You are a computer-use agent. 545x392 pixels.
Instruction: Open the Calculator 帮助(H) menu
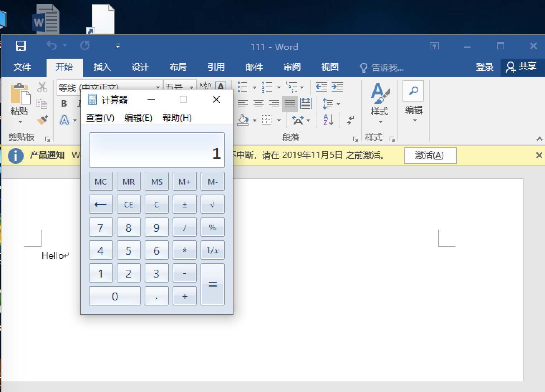177,118
